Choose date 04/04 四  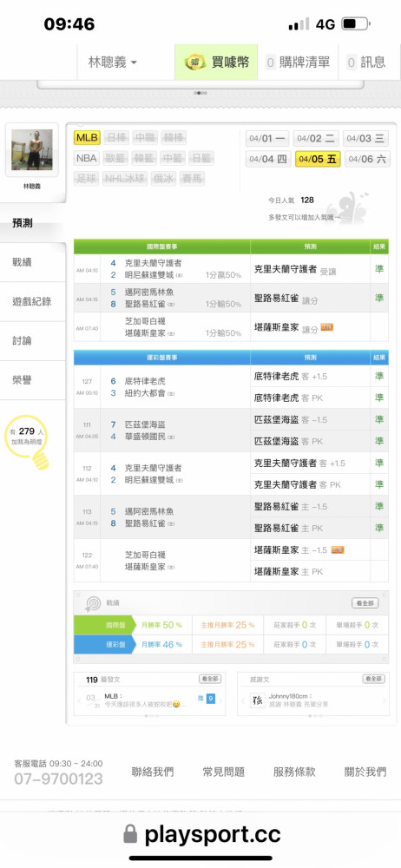(x=268, y=160)
